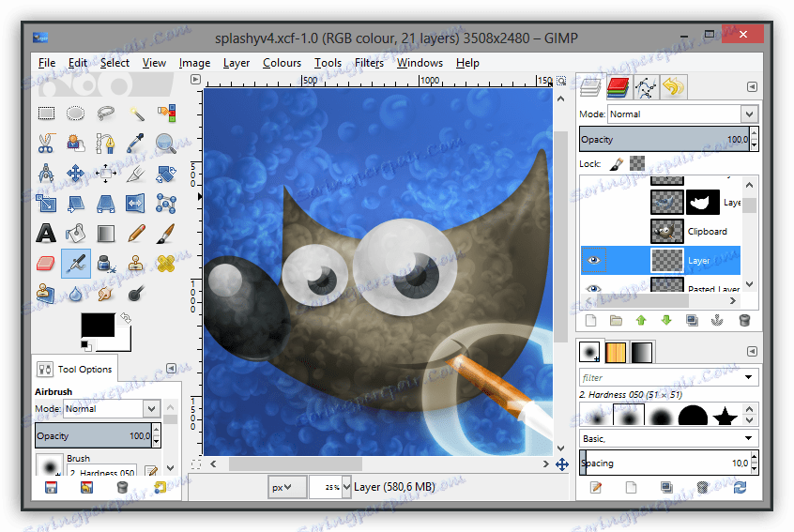This screenshot has width=794, height=532.
Task: Select the Colour Picker tool
Action: click(x=136, y=144)
